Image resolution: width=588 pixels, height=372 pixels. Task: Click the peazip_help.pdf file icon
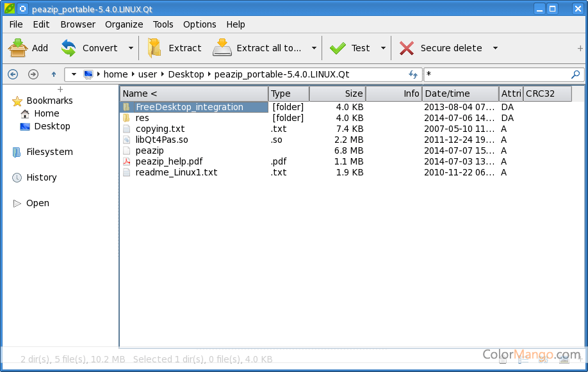click(127, 161)
